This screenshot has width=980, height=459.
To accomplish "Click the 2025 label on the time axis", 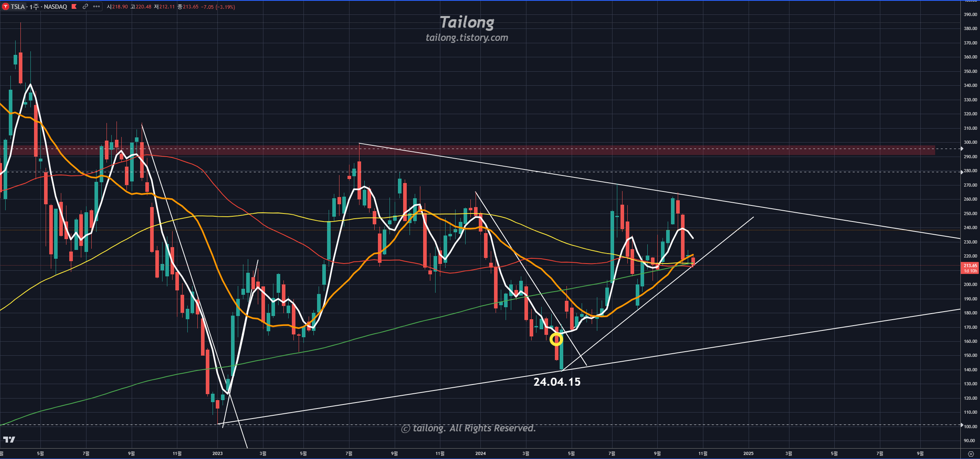I will point(748,453).
